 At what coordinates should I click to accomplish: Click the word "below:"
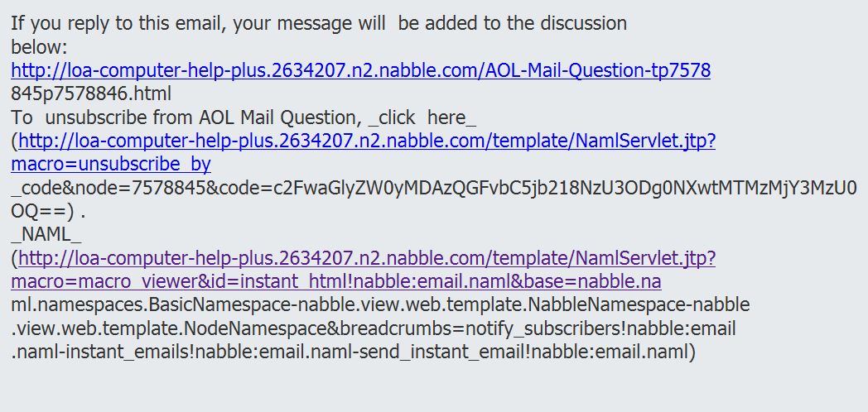(39, 46)
